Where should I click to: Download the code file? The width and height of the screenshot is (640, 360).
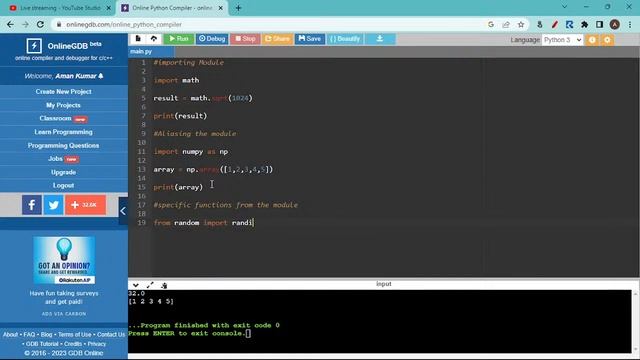coord(380,39)
